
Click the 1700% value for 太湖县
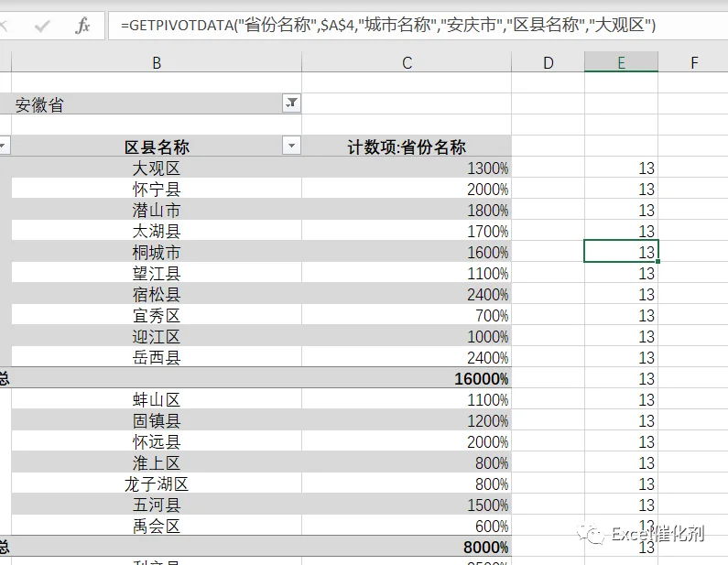[407, 231]
